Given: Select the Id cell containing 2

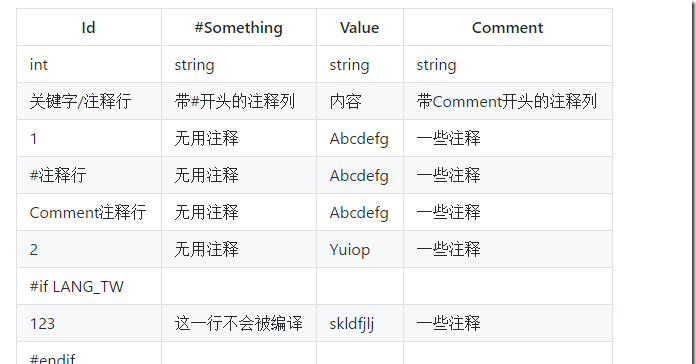Looking at the screenshot, I should tap(89, 249).
